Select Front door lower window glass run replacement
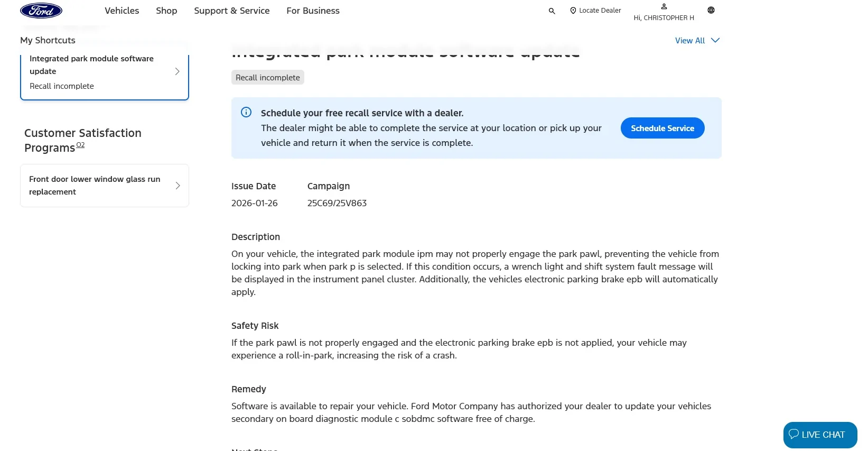This screenshot has width=868, height=451. coord(105,186)
